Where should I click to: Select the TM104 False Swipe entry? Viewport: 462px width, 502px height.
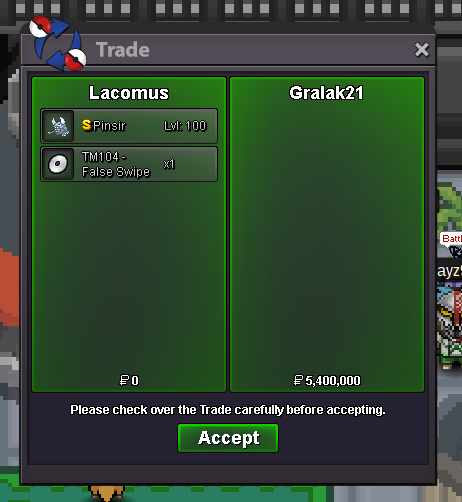pyautogui.click(x=129, y=164)
